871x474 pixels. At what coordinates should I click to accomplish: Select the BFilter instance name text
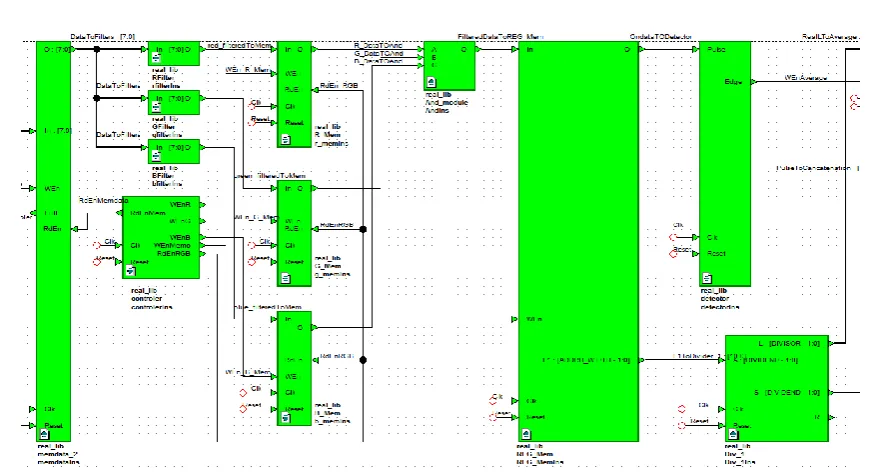[163, 176]
